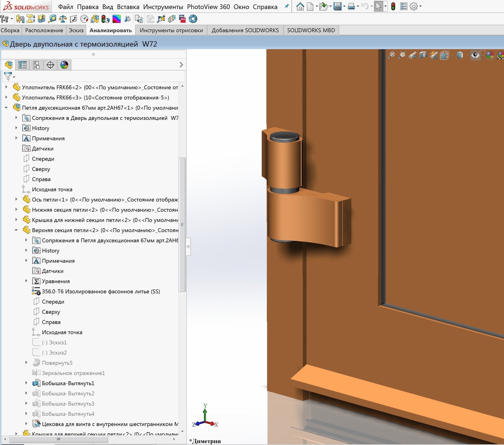Image resolution: width=504 pixels, height=445 pixels.
Task: Toggle Hide/Show Items eye button
Action: tap(475, 55)
